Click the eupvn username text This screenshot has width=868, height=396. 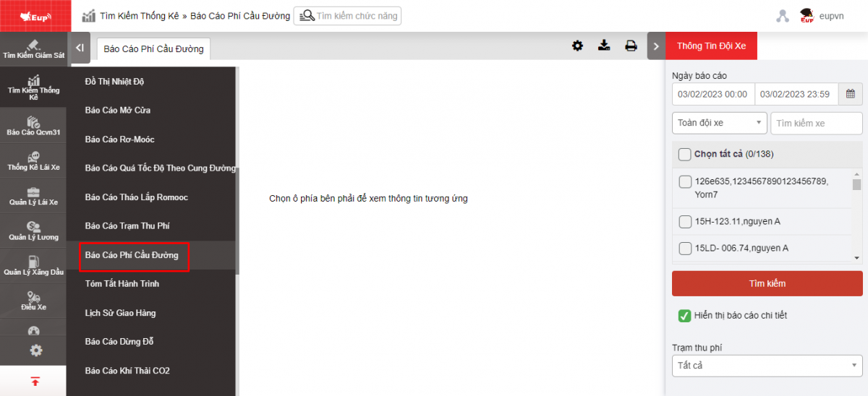tap(832, 16)
